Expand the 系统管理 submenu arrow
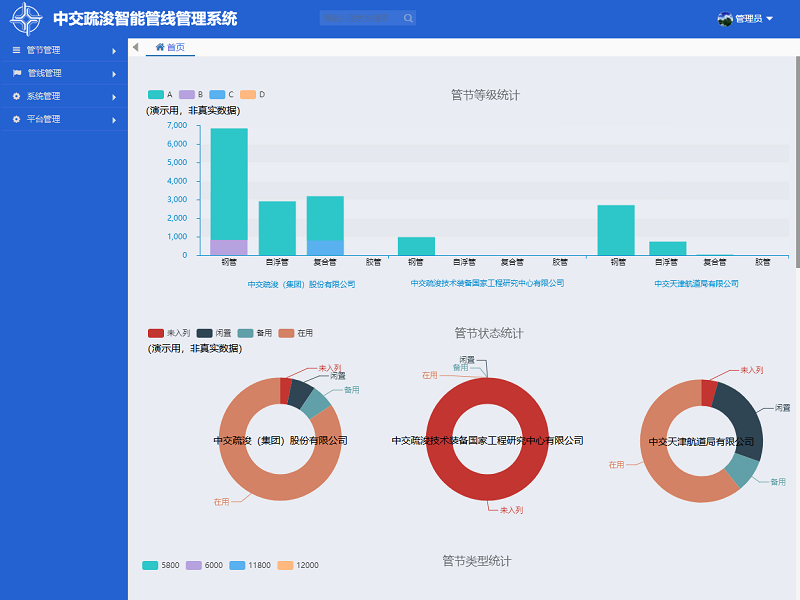Screen dimensions: 800x600 [114, 96]
